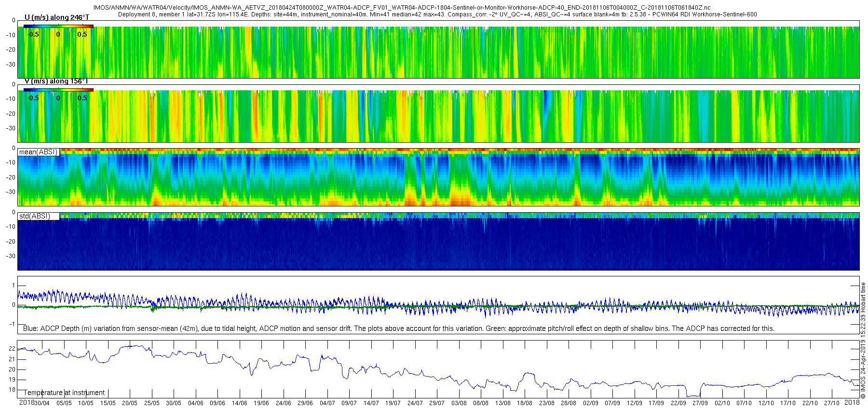The width and height of the screenshot is (868, 410).
Task: Click the '18' tick on temperature axis
Action: (x=13, y=390)
